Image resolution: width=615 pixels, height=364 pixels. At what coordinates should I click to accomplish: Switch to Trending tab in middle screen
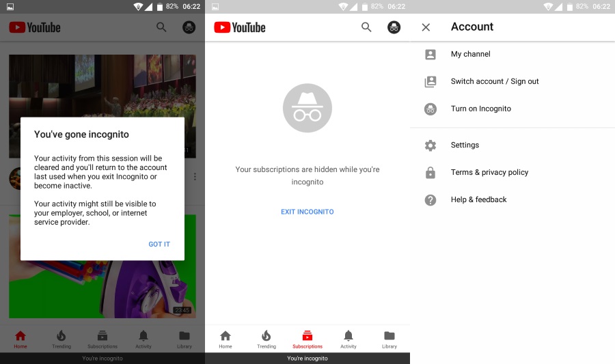[x=266, y=339]
